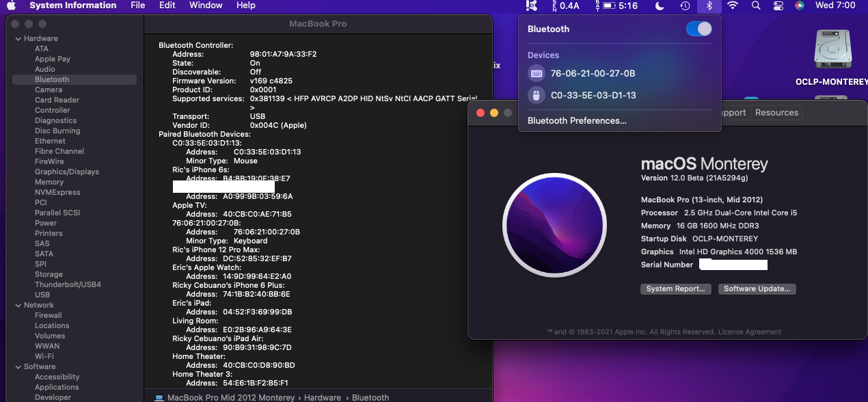This screenshot has width=868, height=402.
Task: Select Power in the sidebar
Action: (46, 223)
